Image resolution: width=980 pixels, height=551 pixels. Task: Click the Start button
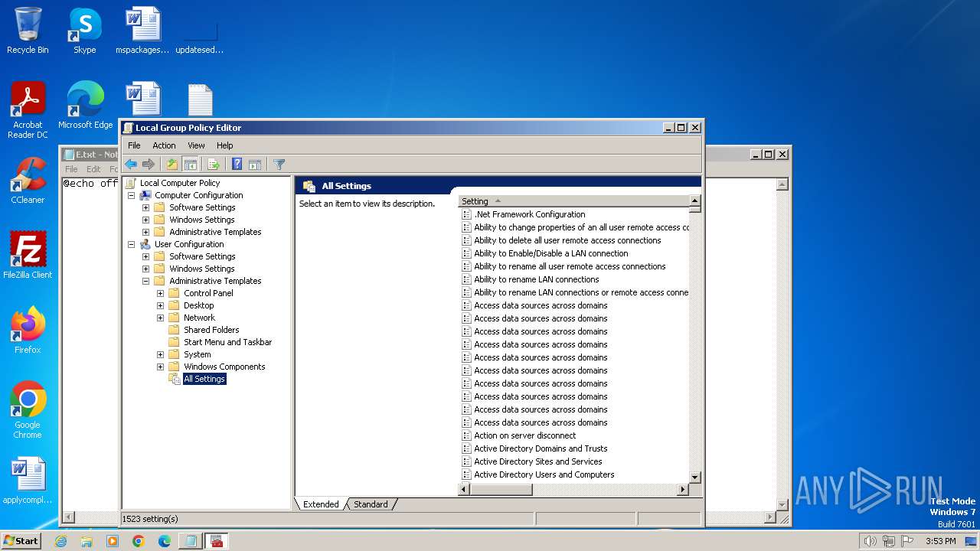click(21, 541)
